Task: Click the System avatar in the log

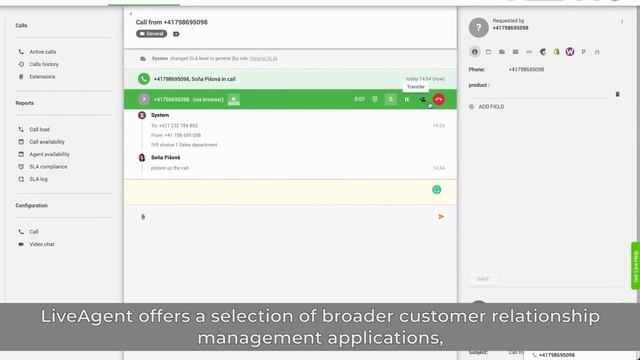Action: (142, 115)
